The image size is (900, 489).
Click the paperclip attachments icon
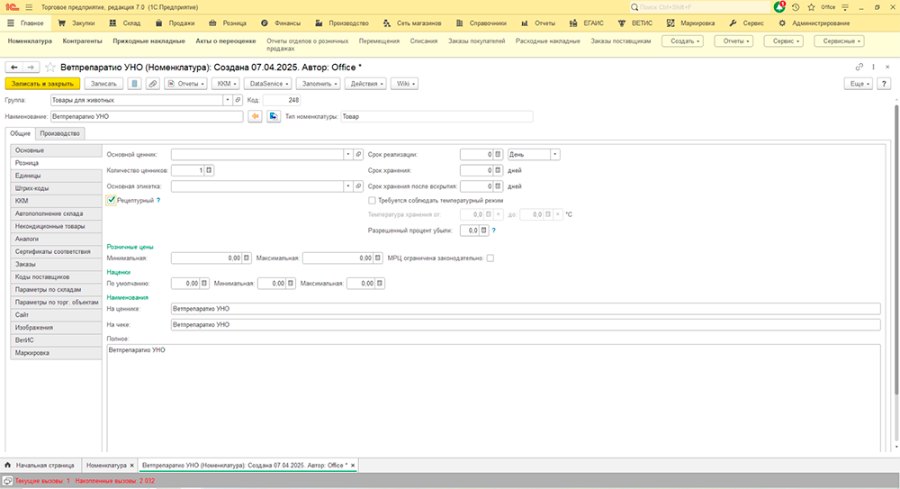tap(153, 84)
